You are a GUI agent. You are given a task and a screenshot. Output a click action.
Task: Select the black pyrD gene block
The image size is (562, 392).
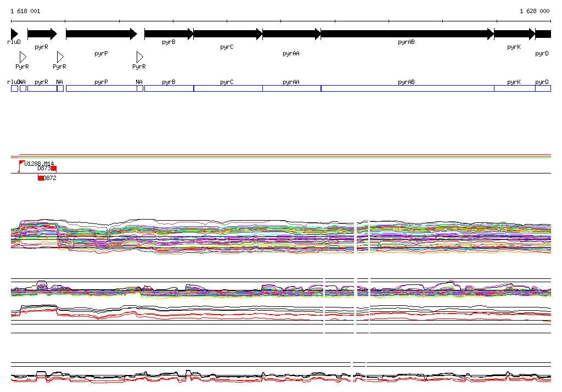543,34
